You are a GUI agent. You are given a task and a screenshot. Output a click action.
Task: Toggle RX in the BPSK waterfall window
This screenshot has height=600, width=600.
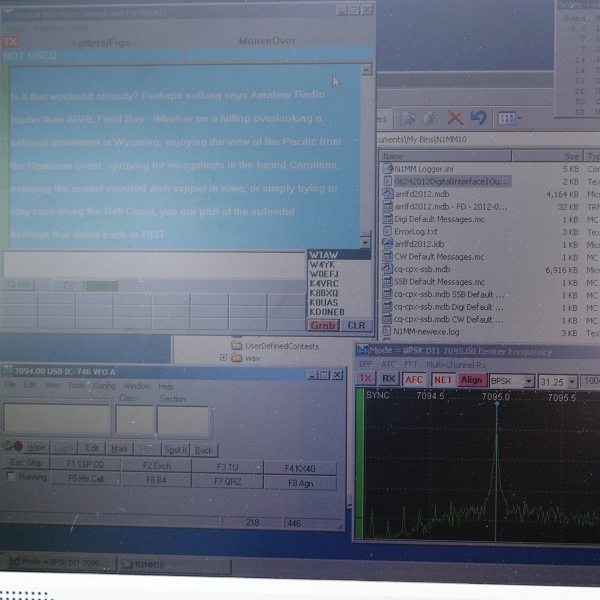click(389, 379)
